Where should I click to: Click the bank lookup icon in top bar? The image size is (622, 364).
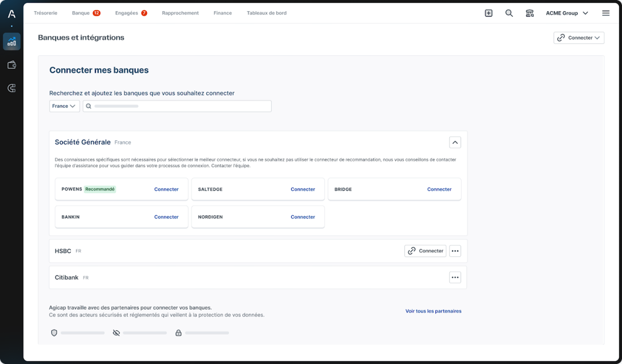530,14
